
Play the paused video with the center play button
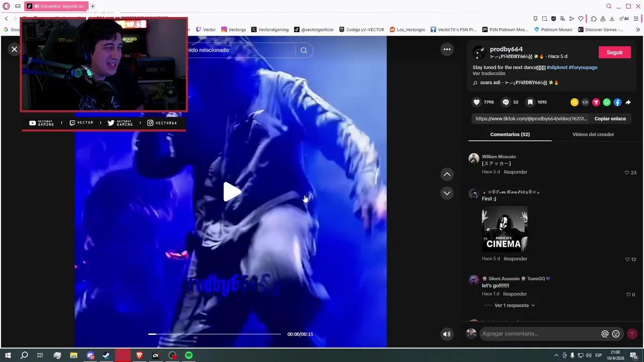point(231,192)
